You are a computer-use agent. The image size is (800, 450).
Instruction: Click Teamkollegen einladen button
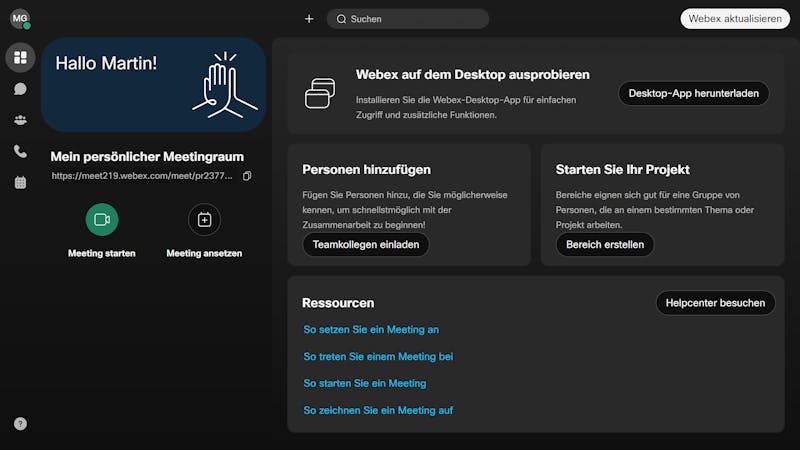click(366, 244)
